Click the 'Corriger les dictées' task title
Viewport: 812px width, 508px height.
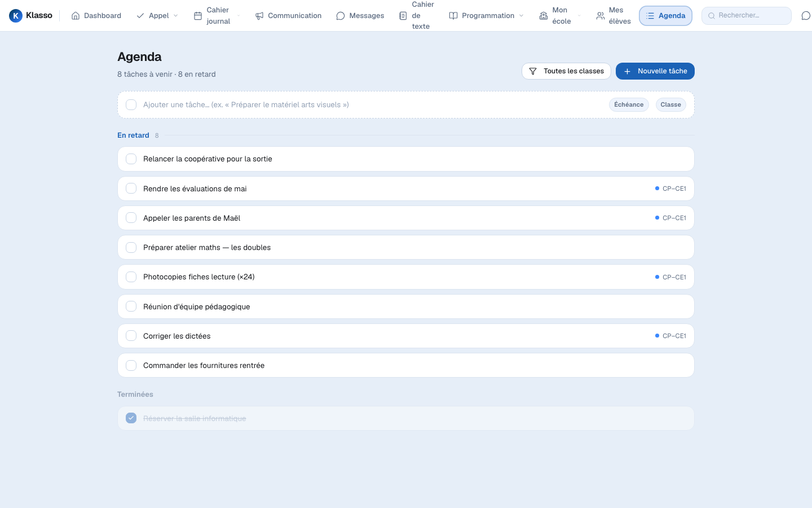177,336
